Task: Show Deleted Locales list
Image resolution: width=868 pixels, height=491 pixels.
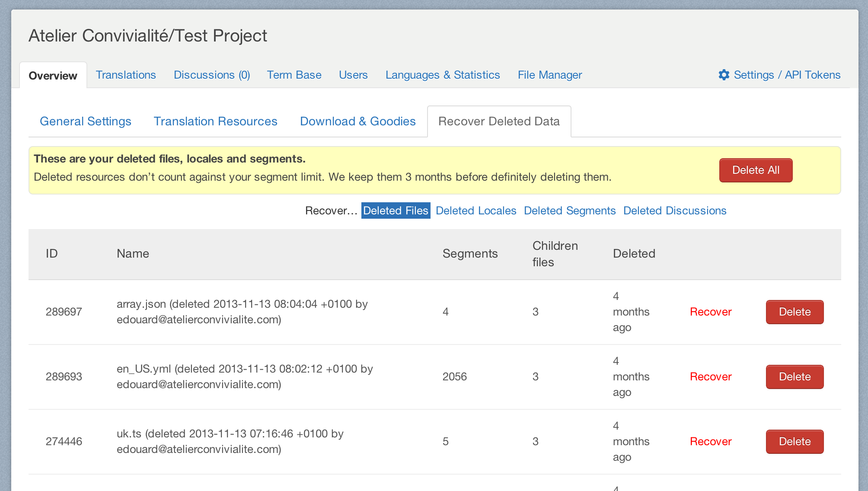Action: 476,210
